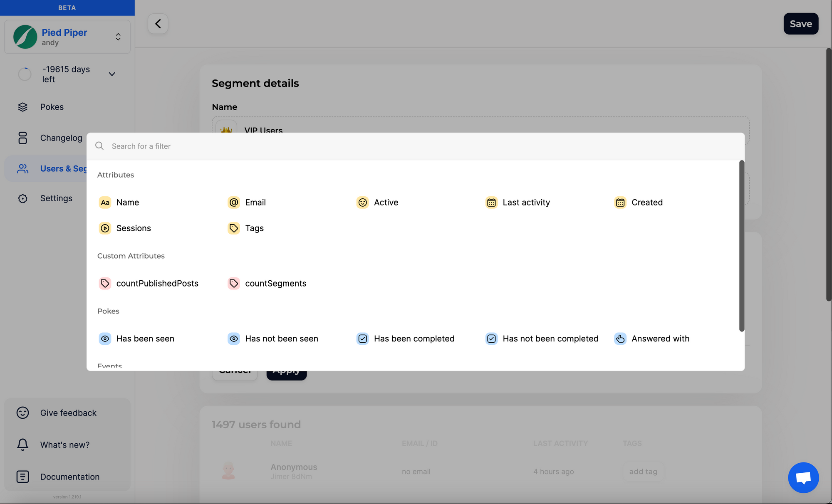Pick the Answered with pointer icon
The image size is (832, 504).
tap(620, 339)
